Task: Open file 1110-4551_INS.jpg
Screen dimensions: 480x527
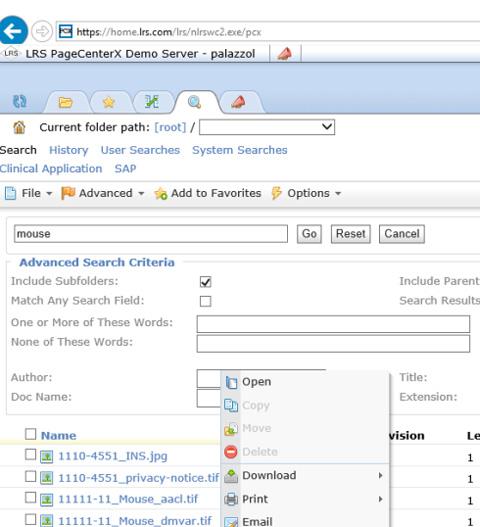Action: pos(113,456)
